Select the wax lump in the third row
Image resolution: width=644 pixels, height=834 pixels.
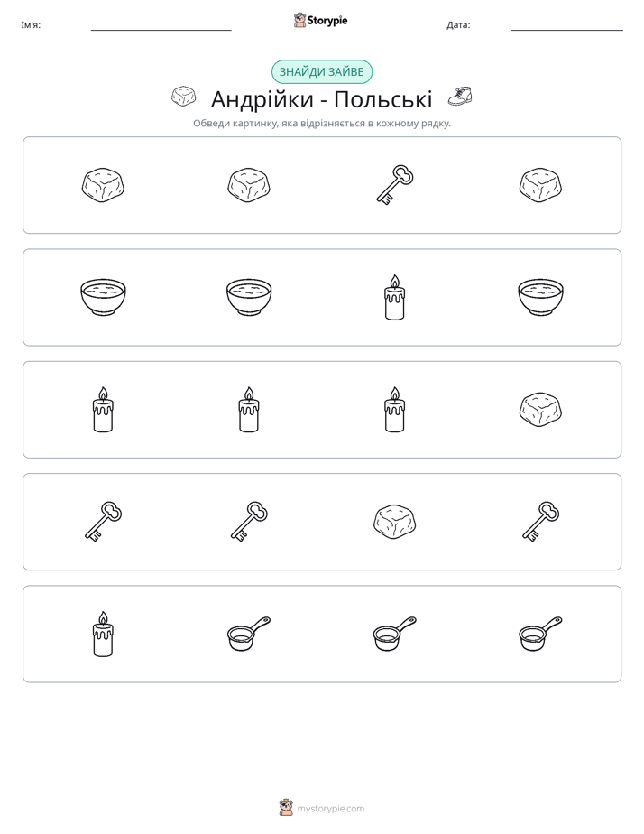[540, 410]
